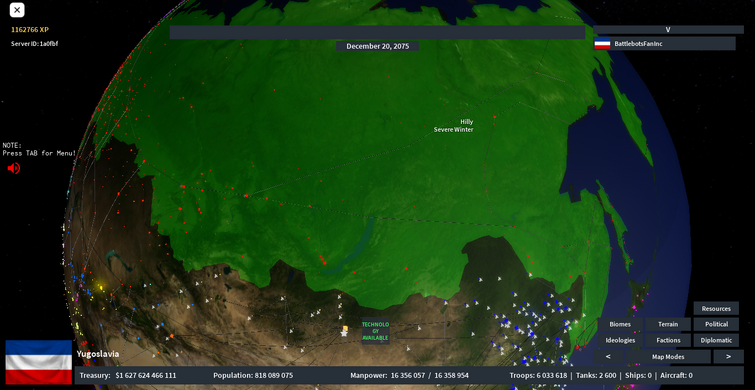Switch to Resources map mode
The width and height of the screenshot is (755, 390).
(716, 309)
